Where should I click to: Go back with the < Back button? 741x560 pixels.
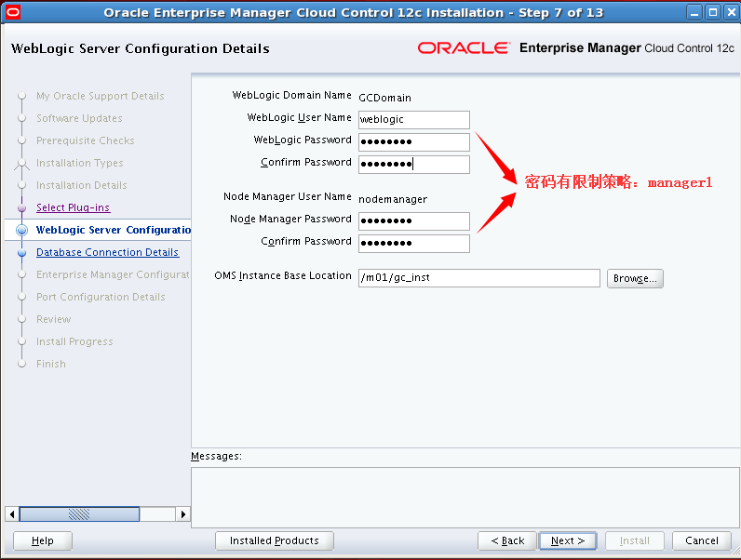(507, 540)
